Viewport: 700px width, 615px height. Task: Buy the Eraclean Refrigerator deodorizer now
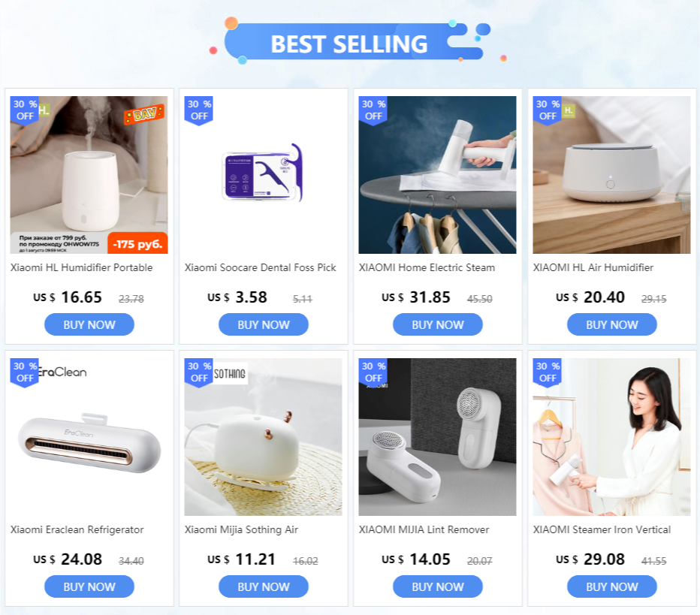pos(89,586)
